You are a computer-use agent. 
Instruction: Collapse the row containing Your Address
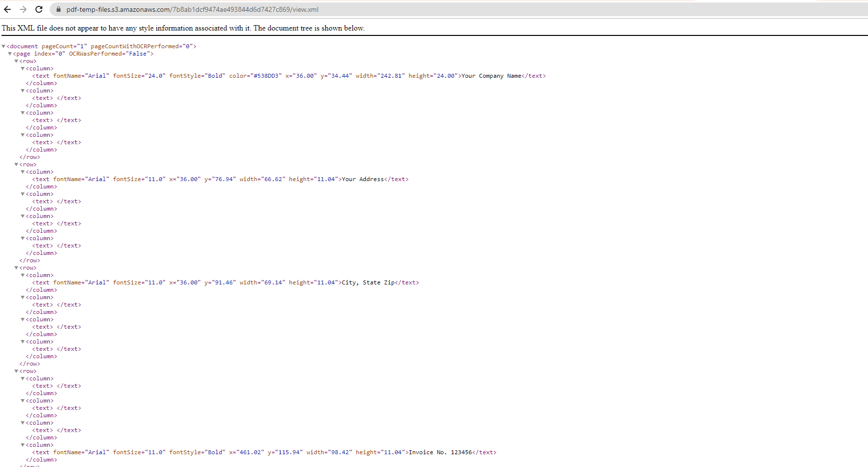coord(16,164)
